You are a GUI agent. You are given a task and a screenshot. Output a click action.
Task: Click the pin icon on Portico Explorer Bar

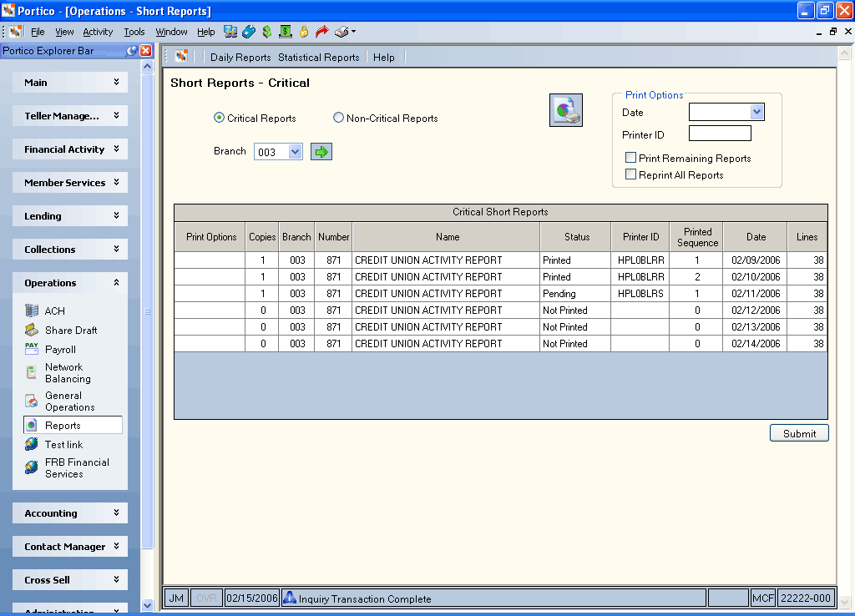[x=131, y=51]
